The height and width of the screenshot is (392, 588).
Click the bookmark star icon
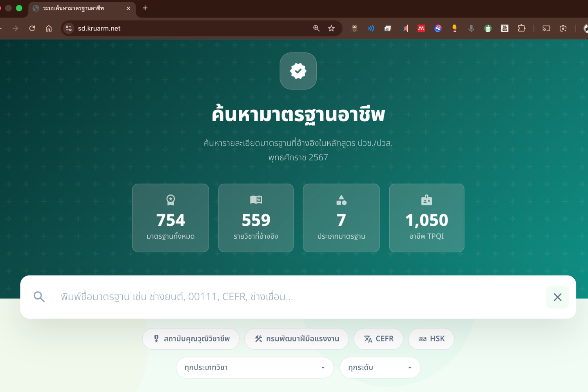[332, 28]
